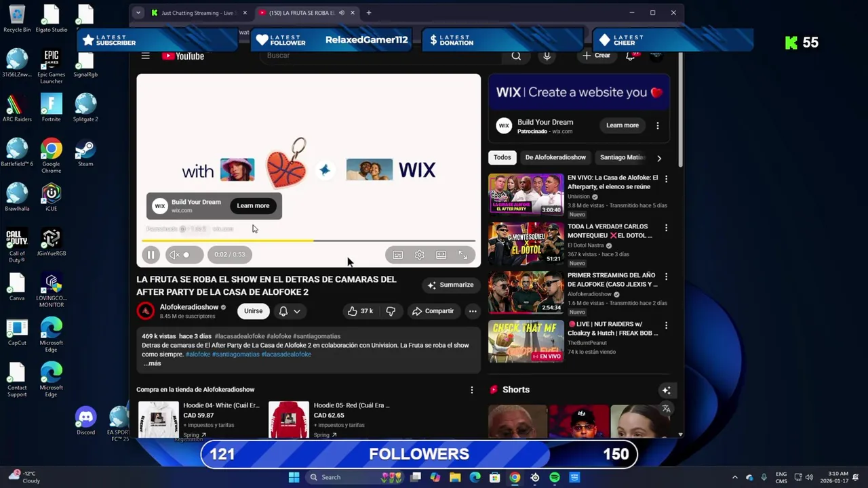This screenshot has height=488, width=868.
Task: Click the Shorts sparkle button
Action: click(x=666, y=390)
